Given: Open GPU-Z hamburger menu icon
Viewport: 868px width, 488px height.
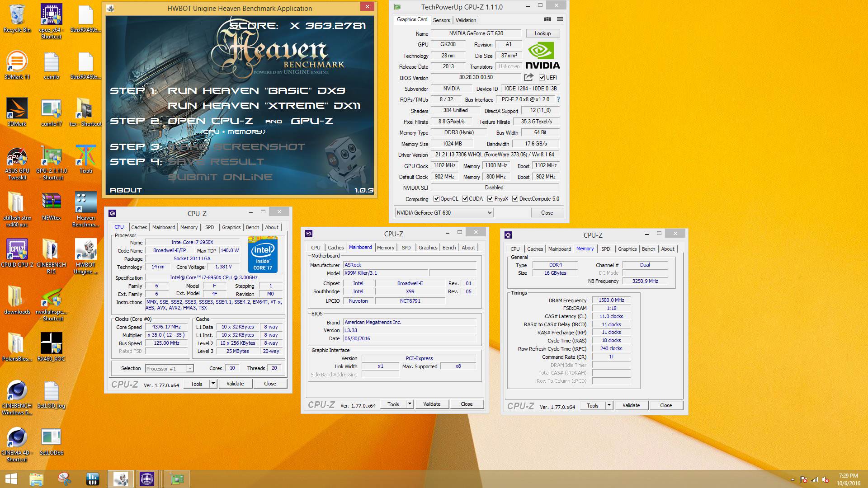Looking at the screenshot, I should coord(560,19).
